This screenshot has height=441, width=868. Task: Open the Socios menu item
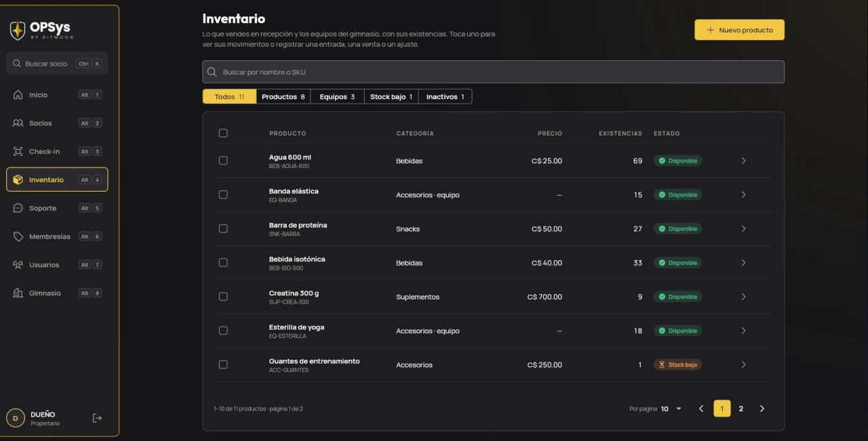pyautogui.click(x=57, y=123)
